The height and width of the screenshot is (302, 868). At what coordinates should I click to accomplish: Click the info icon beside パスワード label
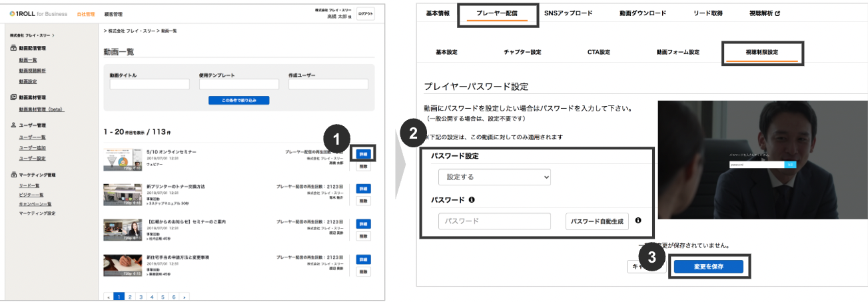[472, 199]
